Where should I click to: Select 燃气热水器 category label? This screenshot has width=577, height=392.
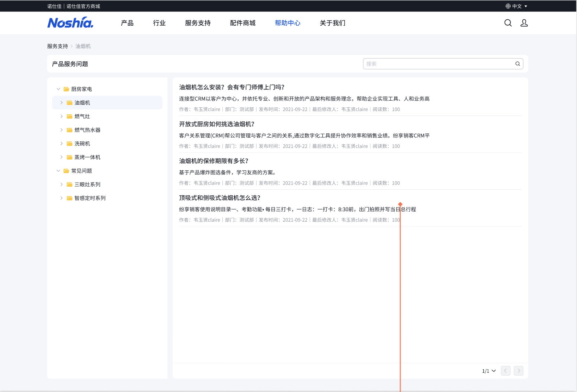click(x=88, y=130)
